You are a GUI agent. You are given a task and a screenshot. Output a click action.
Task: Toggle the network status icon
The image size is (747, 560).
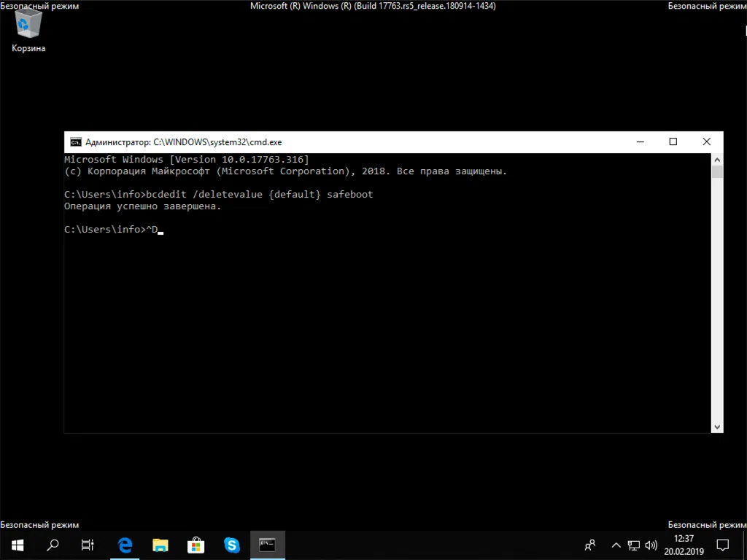pos(633,545)
